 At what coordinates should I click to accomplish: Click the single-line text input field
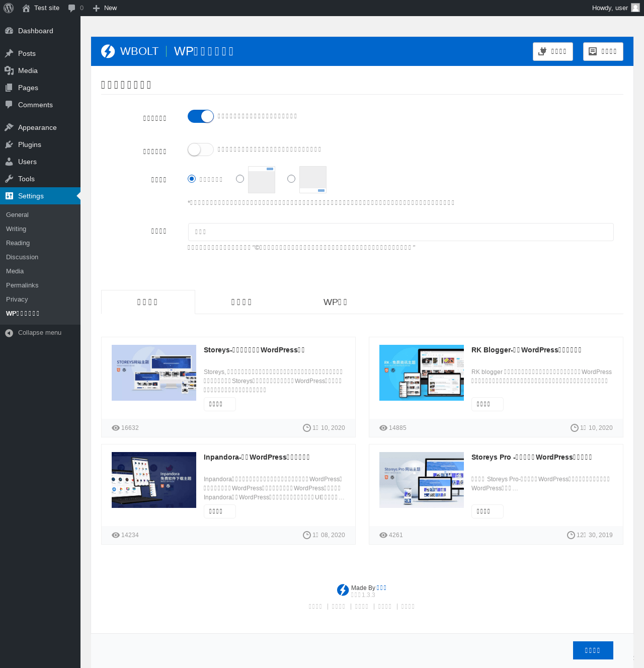click(x=401, y=232)
